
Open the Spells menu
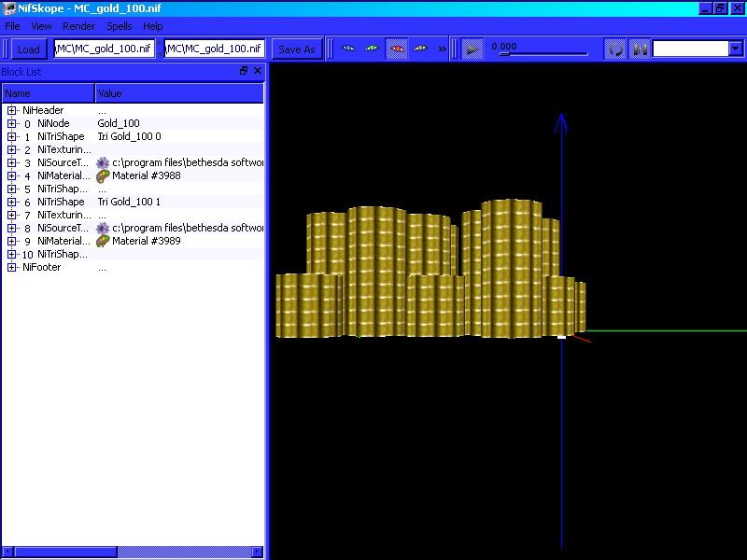tap(120, 26)
